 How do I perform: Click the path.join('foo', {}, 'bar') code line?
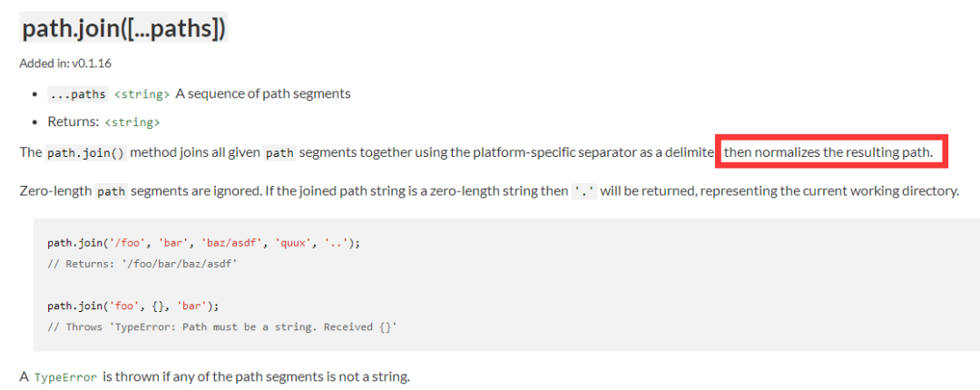(133, 307)
